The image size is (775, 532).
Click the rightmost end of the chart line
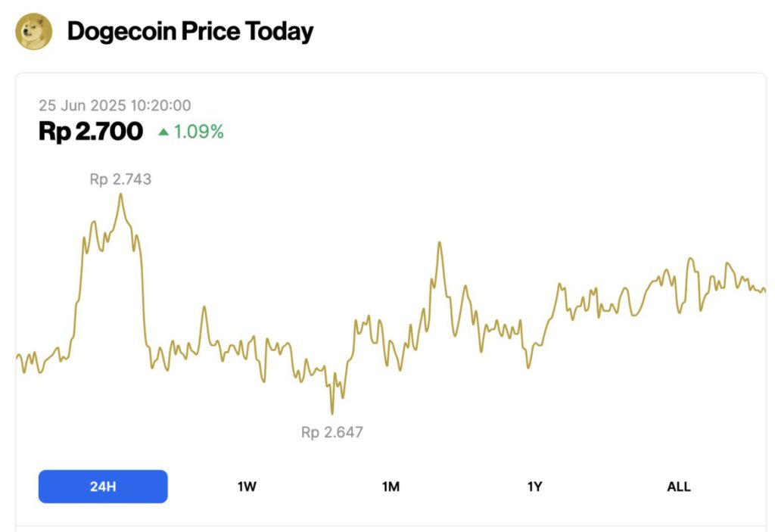click(x=764, y=289)
